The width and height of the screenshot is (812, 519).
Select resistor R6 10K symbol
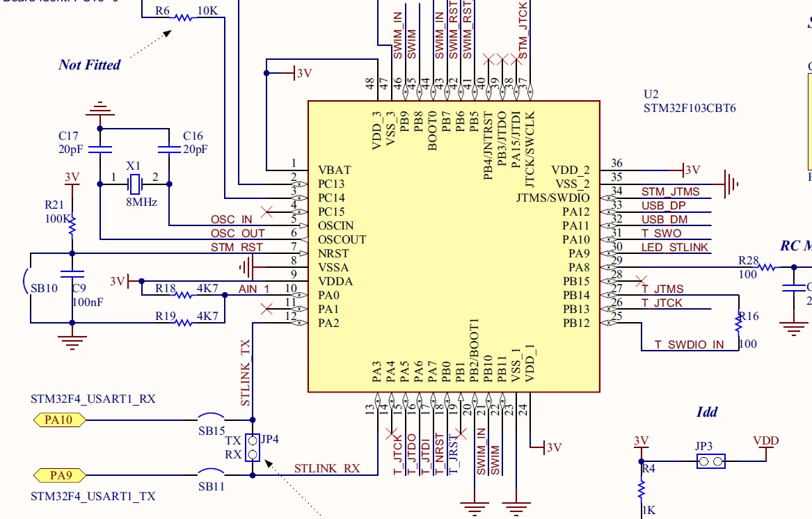pyautogui.click(x=183, y=17)
